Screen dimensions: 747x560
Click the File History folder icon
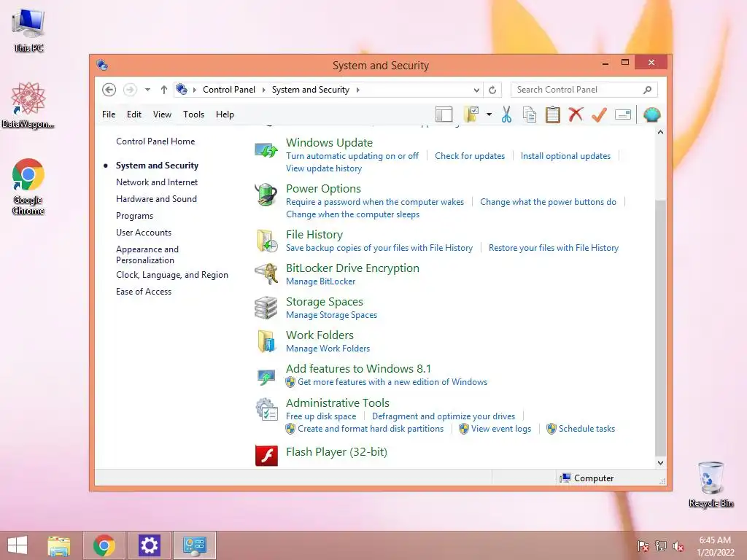click(266, 241)
